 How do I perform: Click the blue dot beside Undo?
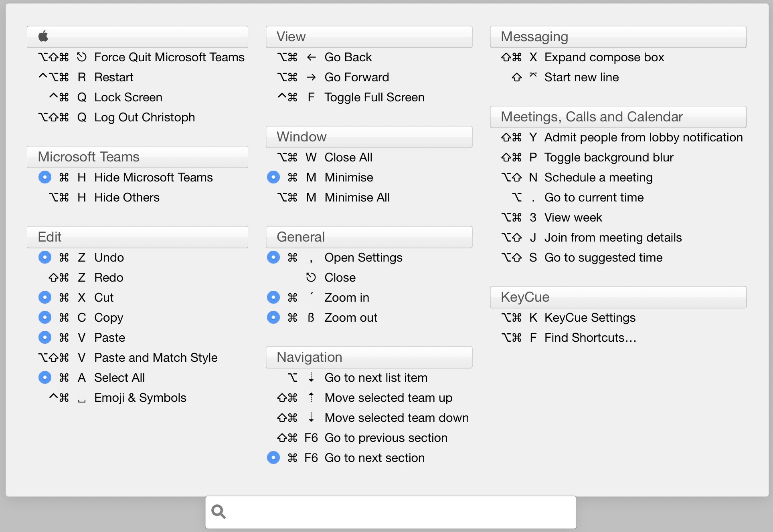point(45,257)
